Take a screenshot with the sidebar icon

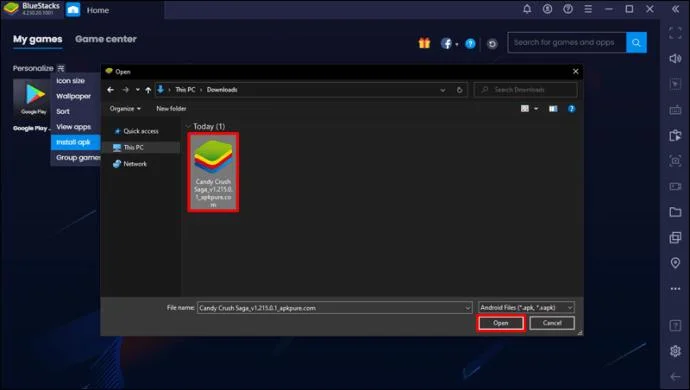pyautogui.click(x=675, y=161)
